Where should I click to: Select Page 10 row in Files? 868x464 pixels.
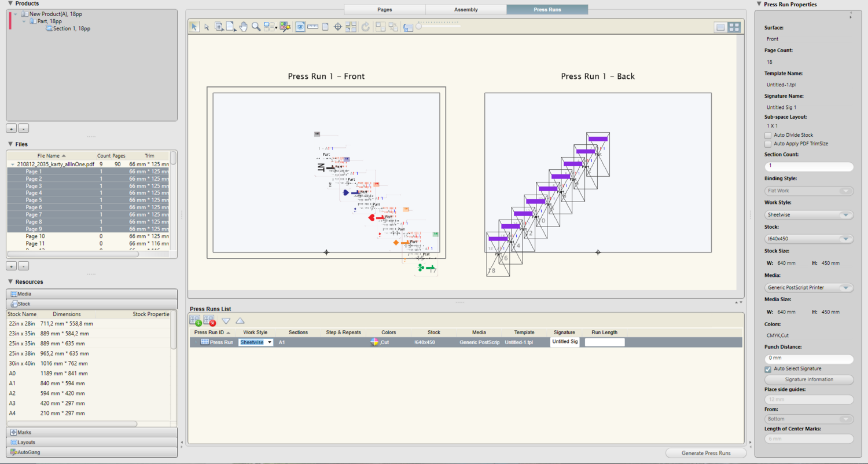[88, 236]
